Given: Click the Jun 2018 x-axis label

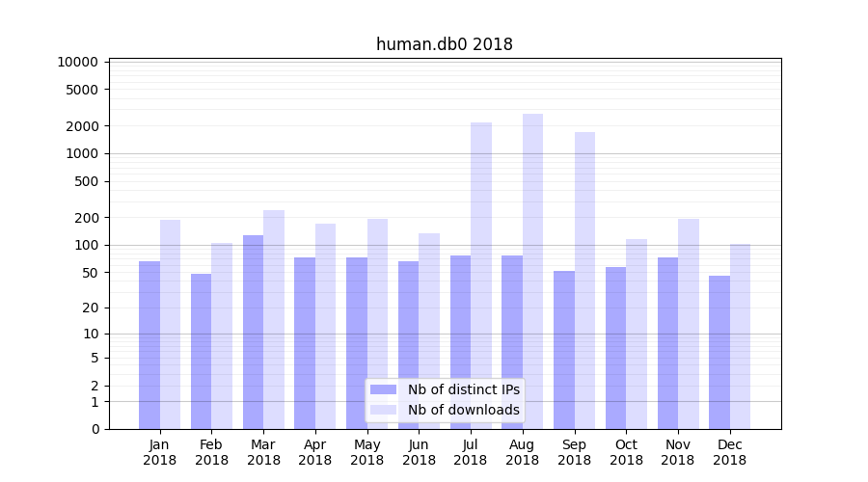Looking at the screenshot, I should (419, 452).
